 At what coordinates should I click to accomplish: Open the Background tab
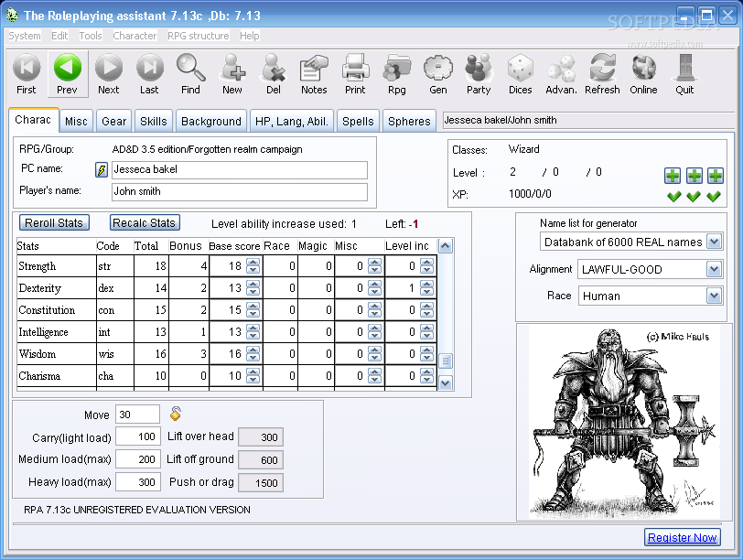click(x=211, y=122)
